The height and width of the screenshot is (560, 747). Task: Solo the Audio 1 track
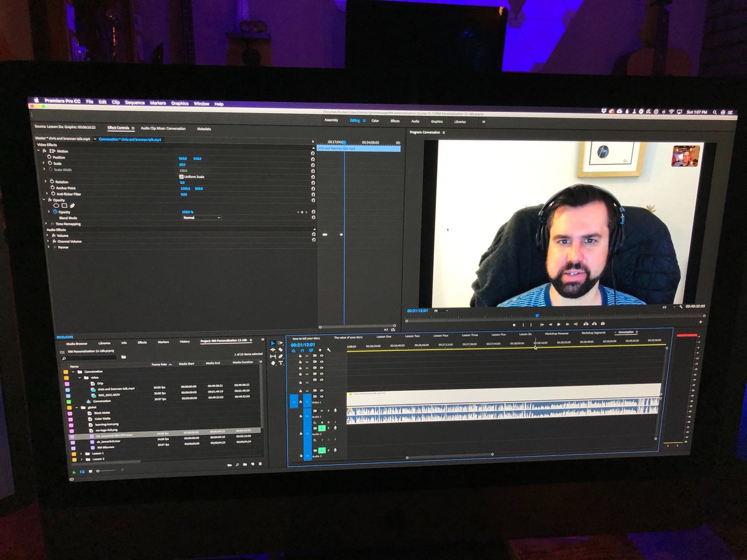[x=329, y=411]
